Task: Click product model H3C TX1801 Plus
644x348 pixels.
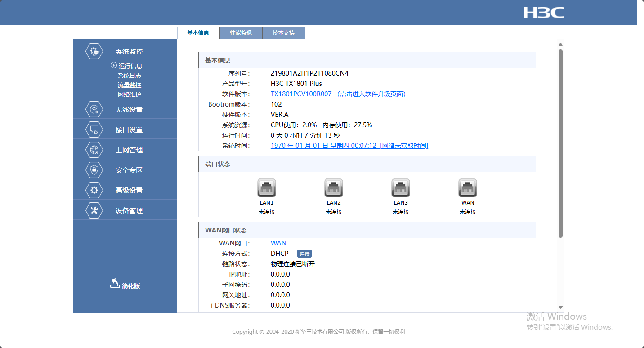Action: 296,84
